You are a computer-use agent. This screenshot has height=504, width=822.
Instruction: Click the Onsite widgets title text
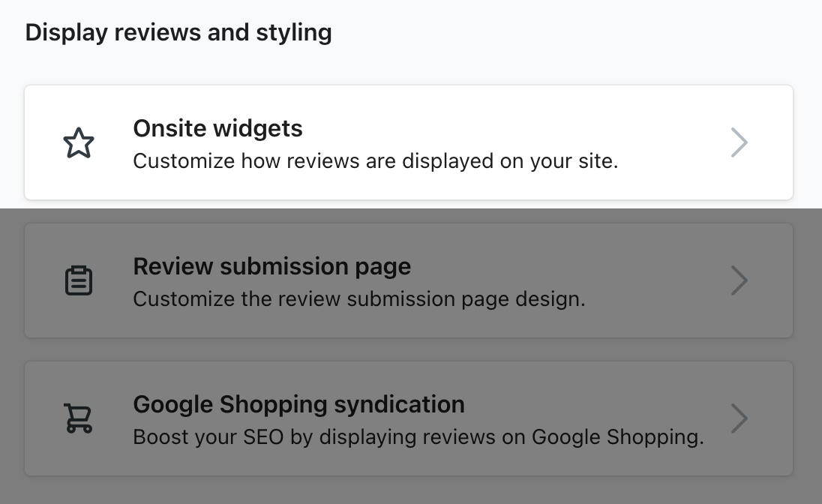pos(217,128)
